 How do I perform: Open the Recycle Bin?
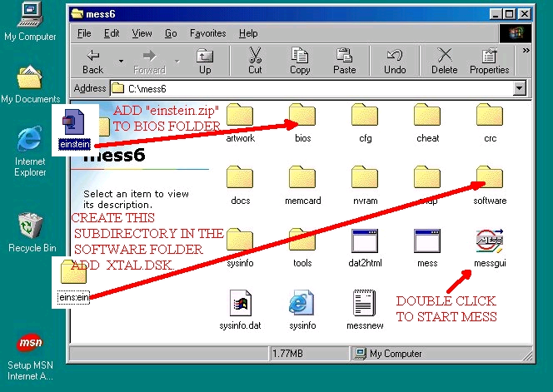click(32, 232)
